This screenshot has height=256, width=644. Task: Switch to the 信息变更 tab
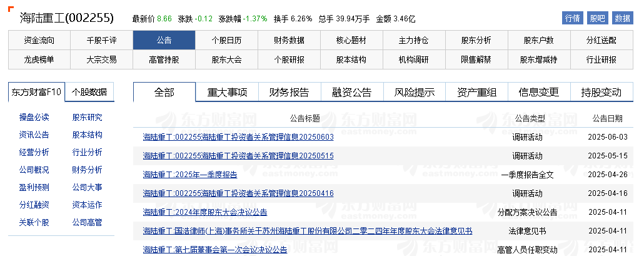(539, 92)
